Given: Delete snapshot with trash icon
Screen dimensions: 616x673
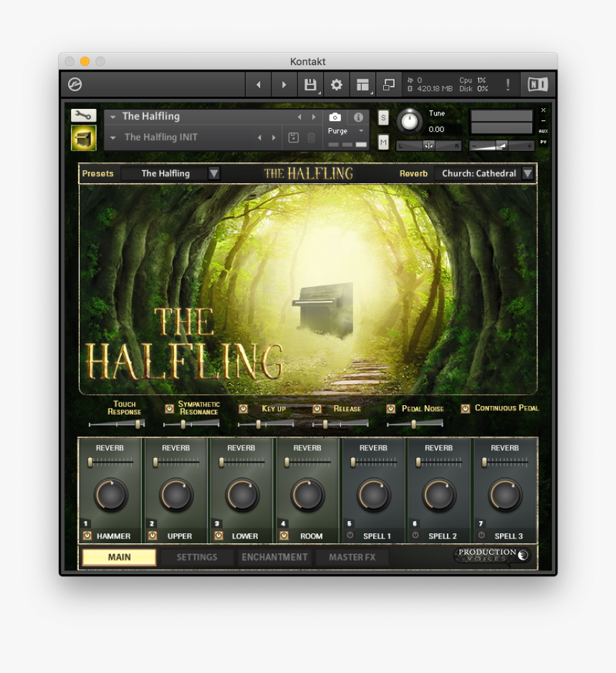Looking at the screenshot, I should click(311, 137).
